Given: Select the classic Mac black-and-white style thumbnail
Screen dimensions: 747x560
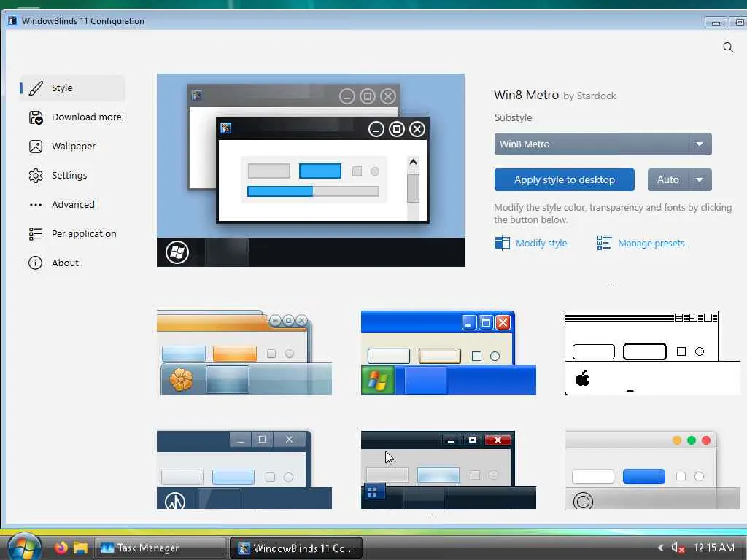Looking at the screenshot, I should (x=652, y=353).
